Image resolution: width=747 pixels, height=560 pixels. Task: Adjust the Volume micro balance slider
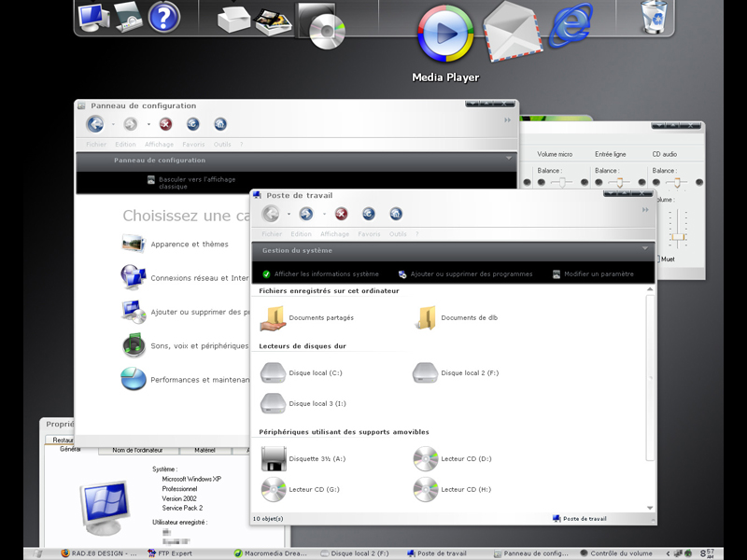[x=563, y=182]
